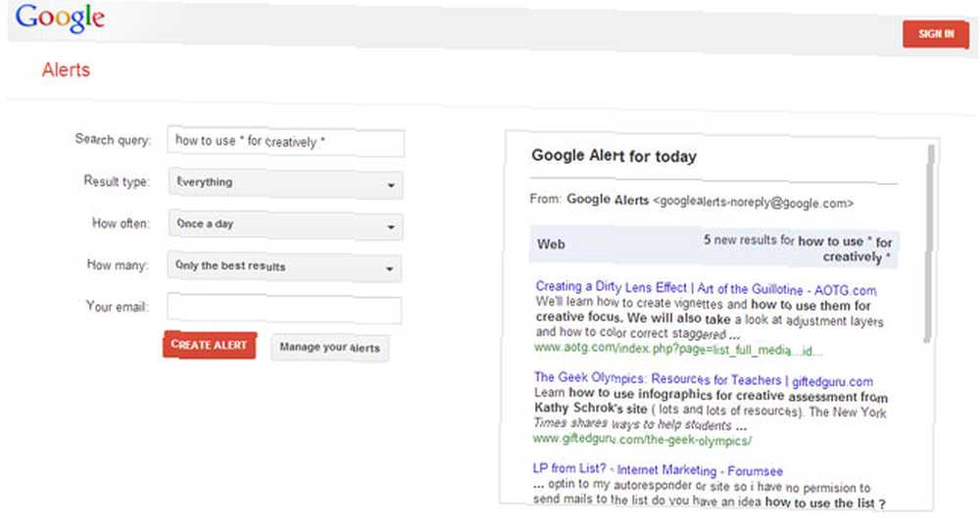Open the Geek Olympics Resources for Teachers link
The height and width of the screenshot is (530, 980).
point(703,379)
